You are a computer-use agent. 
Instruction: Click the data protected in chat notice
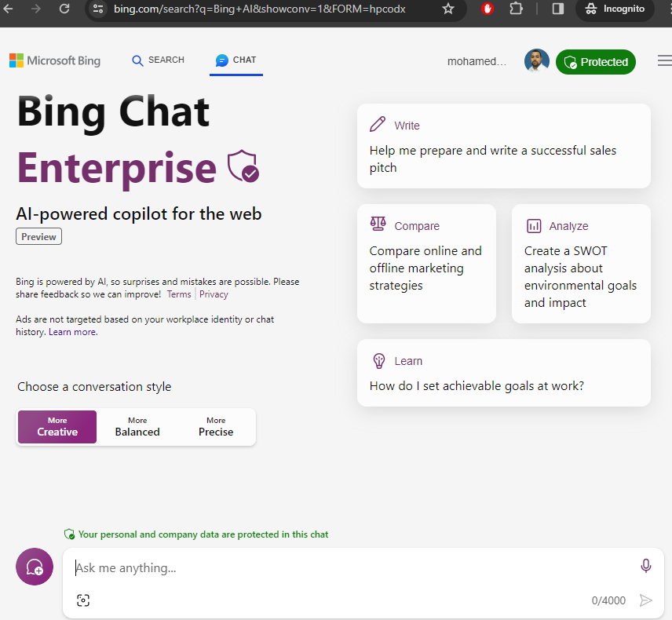point(203,534)
